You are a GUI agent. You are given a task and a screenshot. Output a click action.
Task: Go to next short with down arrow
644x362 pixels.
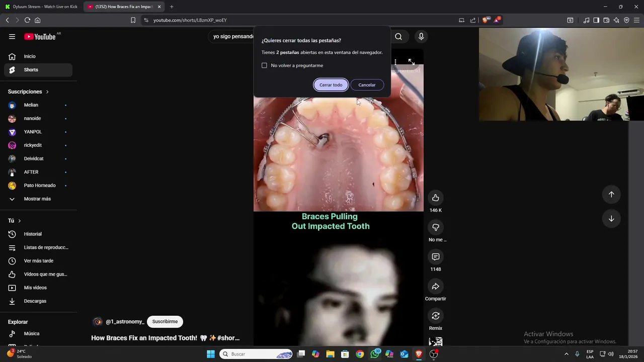[611, 219]
